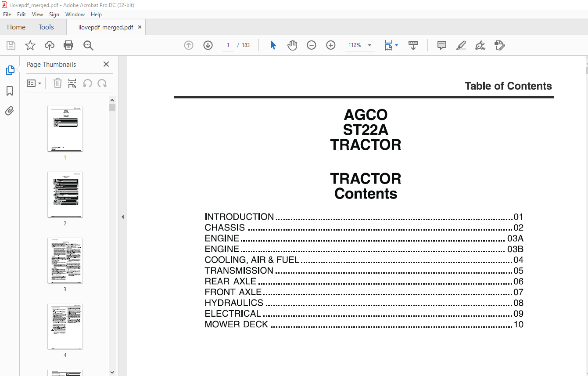Select page 3 thumbnail
Viewport: 588px width, 376px height.
tap(65, 260)
